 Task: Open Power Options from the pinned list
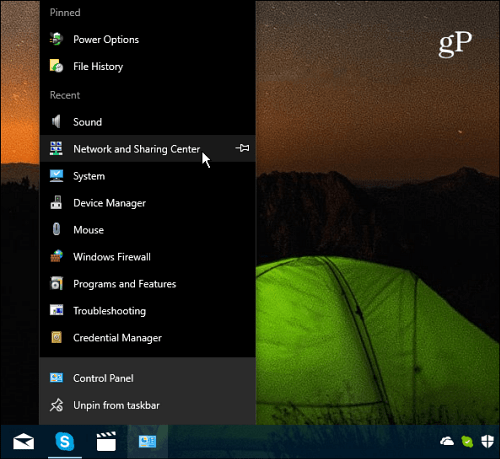coord(147,39)
